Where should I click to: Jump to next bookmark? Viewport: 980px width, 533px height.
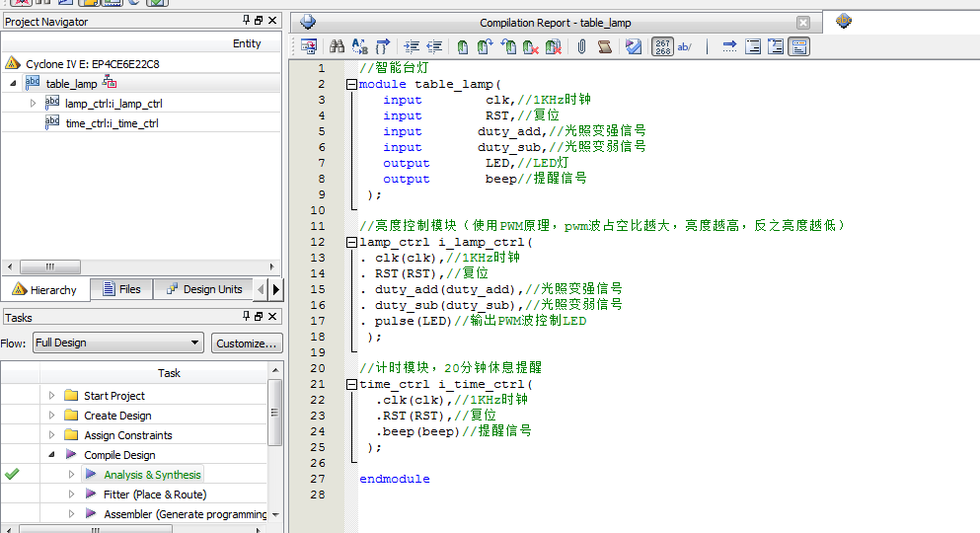point(485,46)
